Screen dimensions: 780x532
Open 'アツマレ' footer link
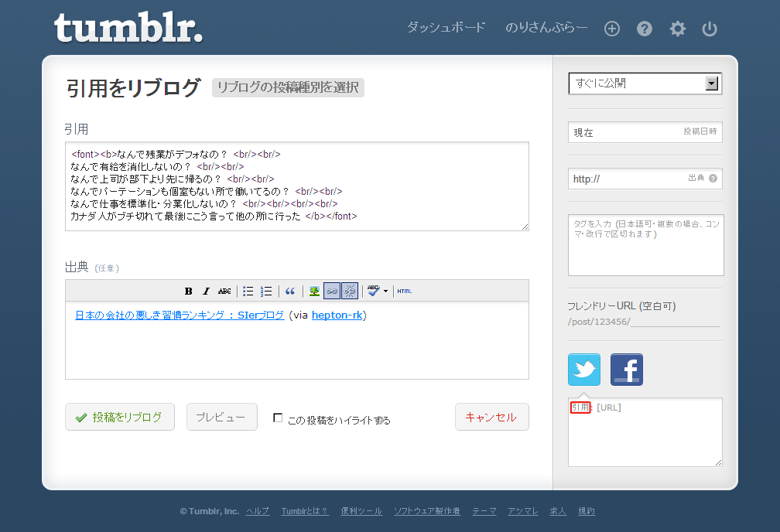523,511
